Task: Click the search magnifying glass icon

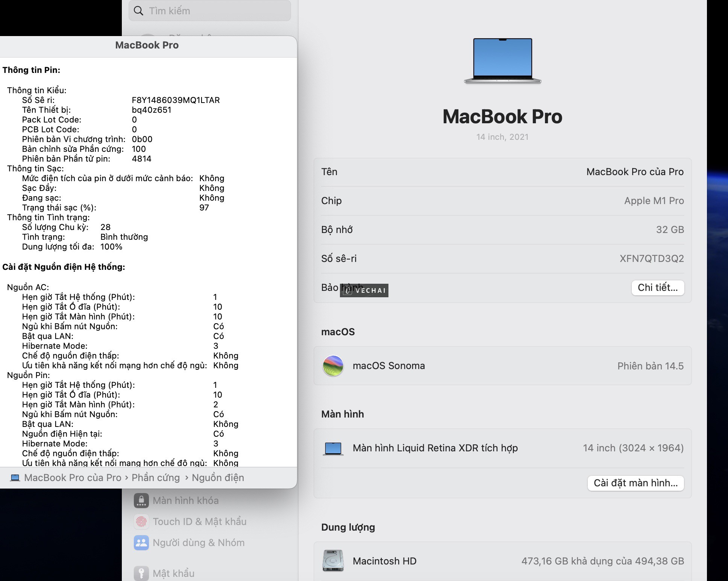Action: click(x=139, y=11)
